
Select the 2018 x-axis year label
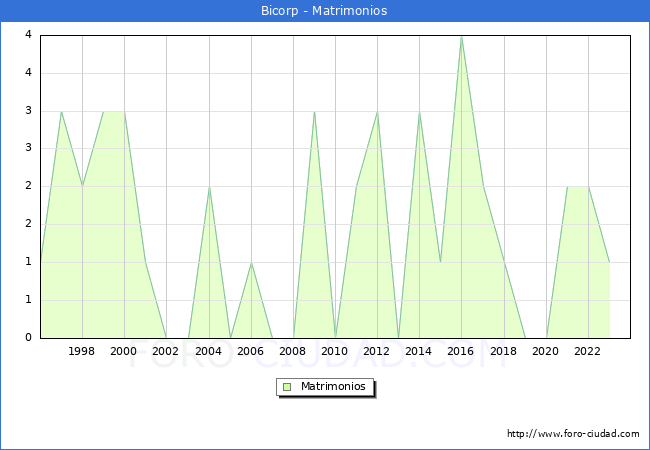503,351
